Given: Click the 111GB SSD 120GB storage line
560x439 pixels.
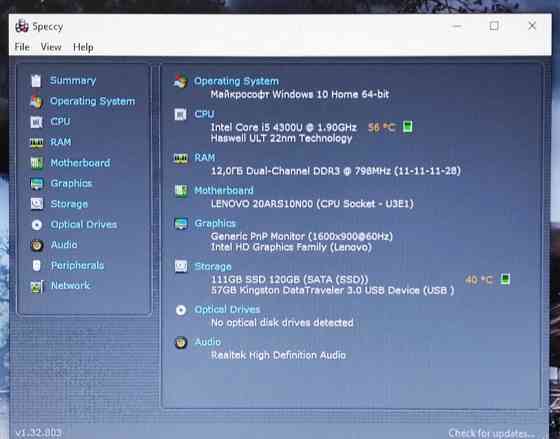Looking at the screenshot, I should (290, 279).
